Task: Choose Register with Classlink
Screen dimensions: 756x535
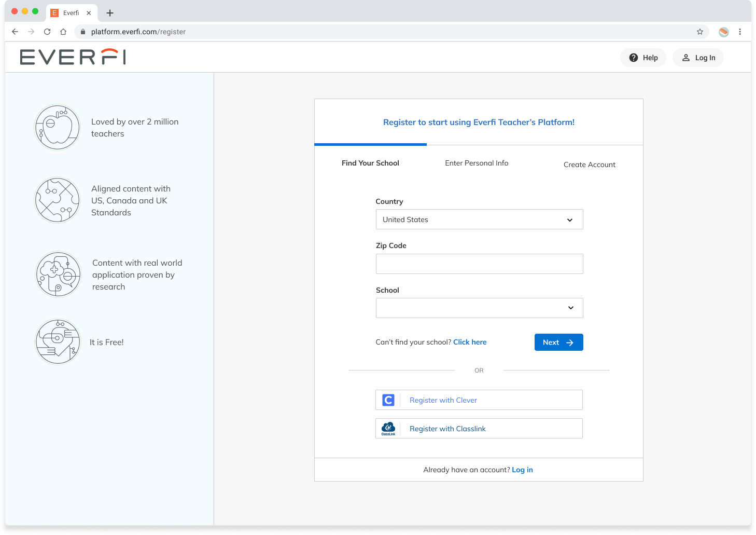Action: [479, 429]
